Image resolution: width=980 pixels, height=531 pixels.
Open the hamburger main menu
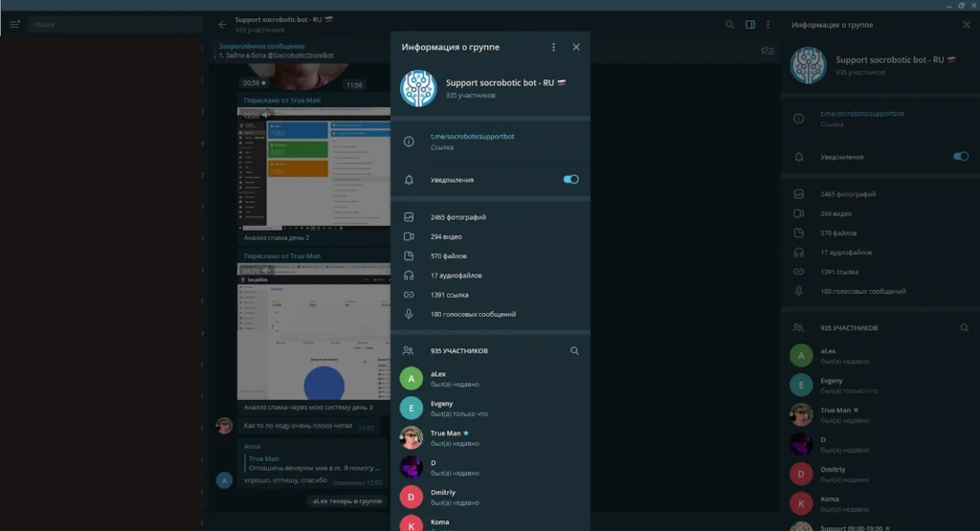click(14, 24)
